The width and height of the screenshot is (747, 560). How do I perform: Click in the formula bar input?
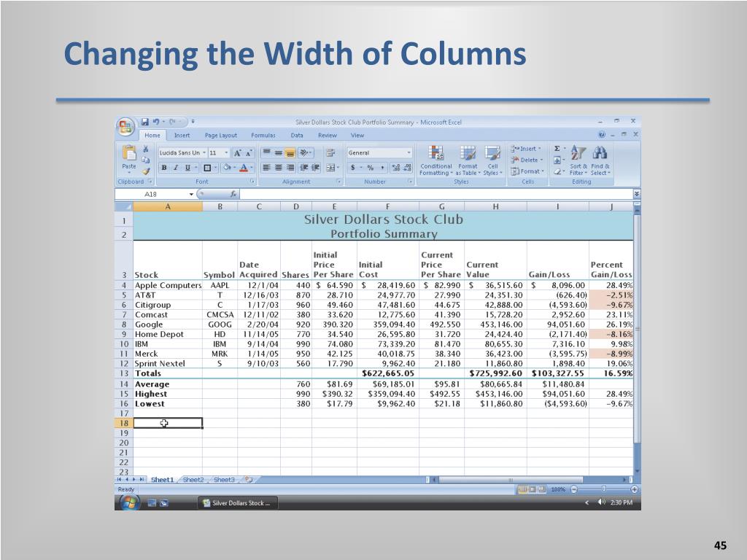pos(436,194)
